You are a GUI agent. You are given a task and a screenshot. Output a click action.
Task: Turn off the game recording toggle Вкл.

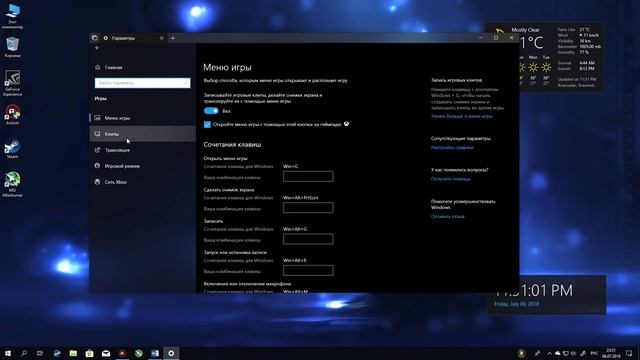coord(211,111)
